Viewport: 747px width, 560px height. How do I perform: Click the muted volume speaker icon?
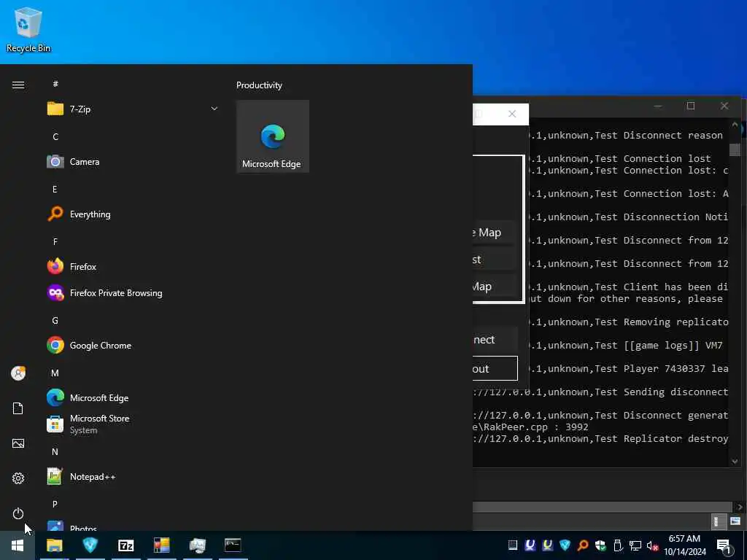tap(652, 545)
